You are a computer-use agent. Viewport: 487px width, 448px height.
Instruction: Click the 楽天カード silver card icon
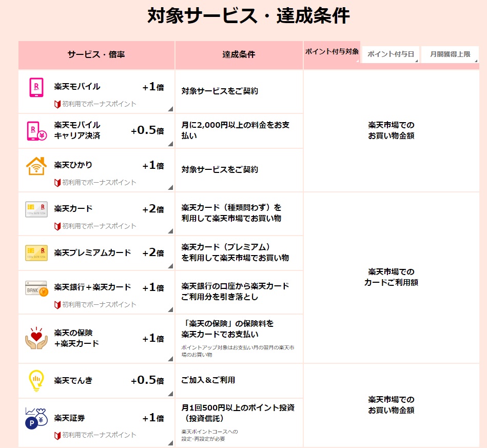36,209
